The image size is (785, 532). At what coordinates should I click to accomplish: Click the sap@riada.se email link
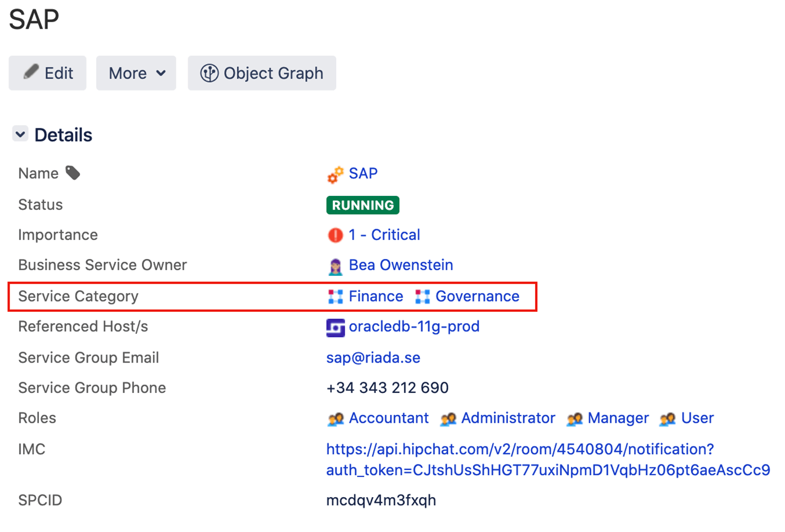pyautogui.click(x=373, y=357)
